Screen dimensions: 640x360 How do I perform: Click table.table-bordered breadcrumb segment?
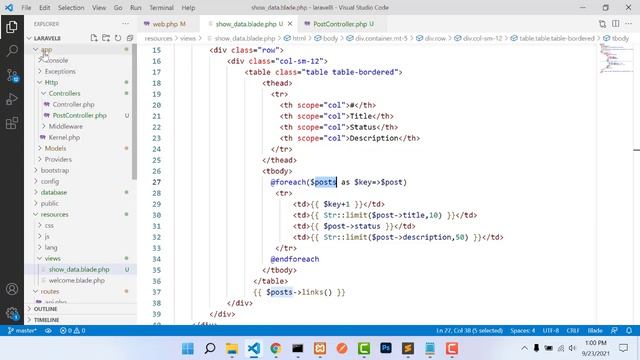pos(553,38)
